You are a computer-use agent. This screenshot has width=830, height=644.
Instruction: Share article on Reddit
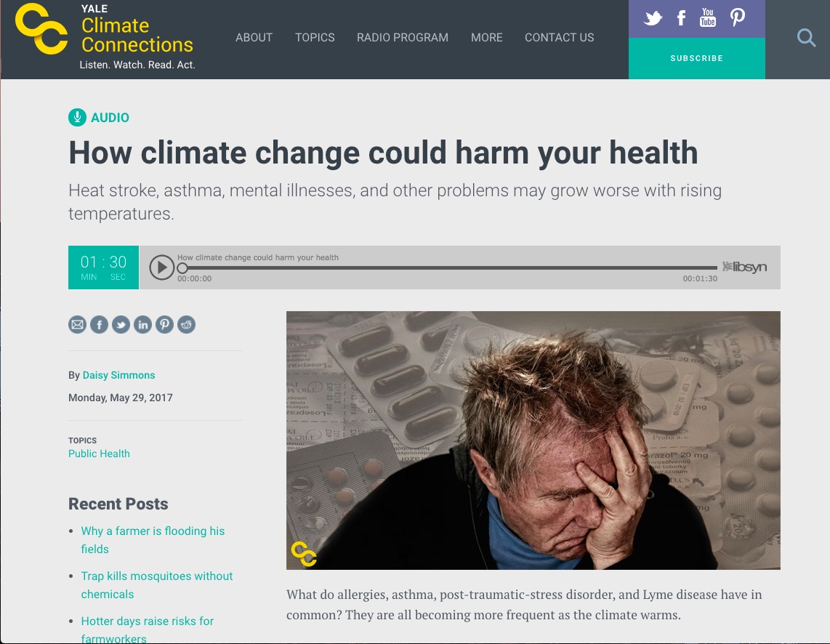186,324
